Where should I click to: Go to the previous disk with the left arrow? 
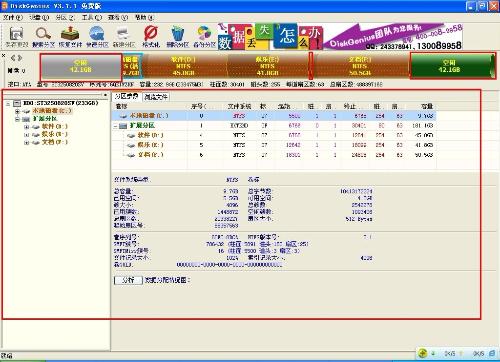pyautogui.click(x=13, y=58)
